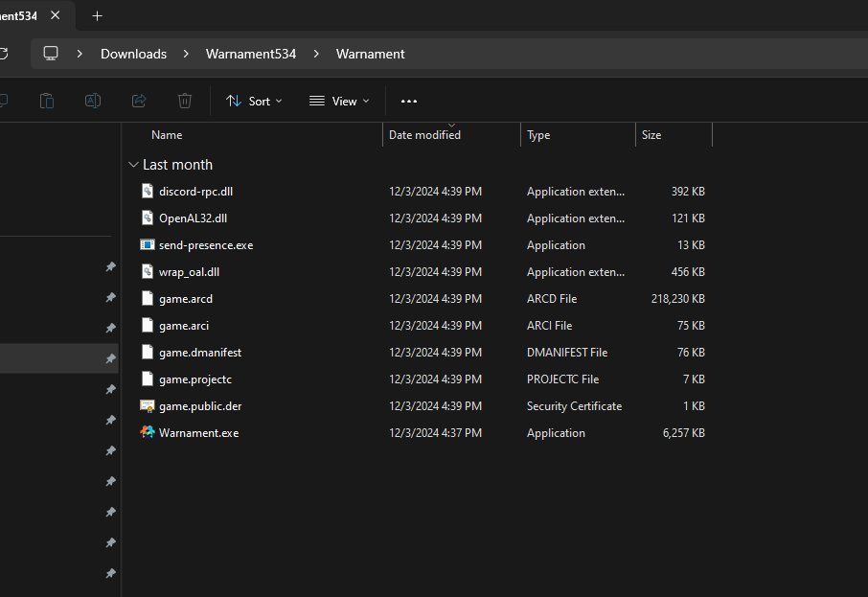
Task: Close the current Explorer tab
Action: pos(56,16)
